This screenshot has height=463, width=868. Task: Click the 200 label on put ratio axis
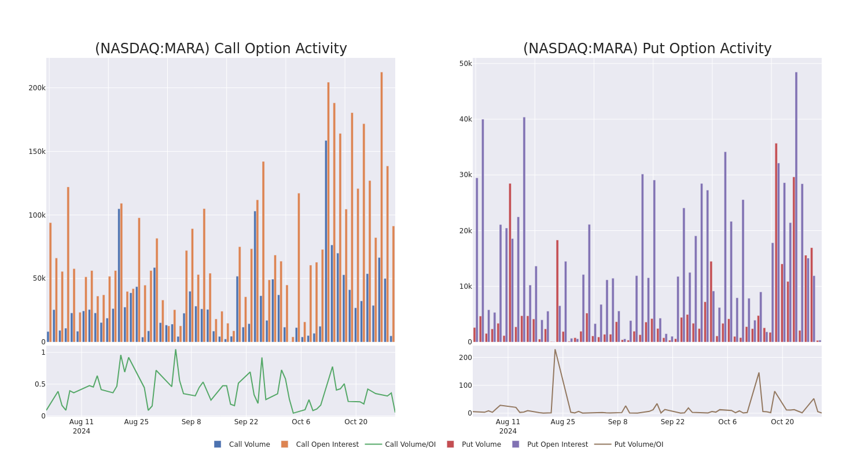466,358
